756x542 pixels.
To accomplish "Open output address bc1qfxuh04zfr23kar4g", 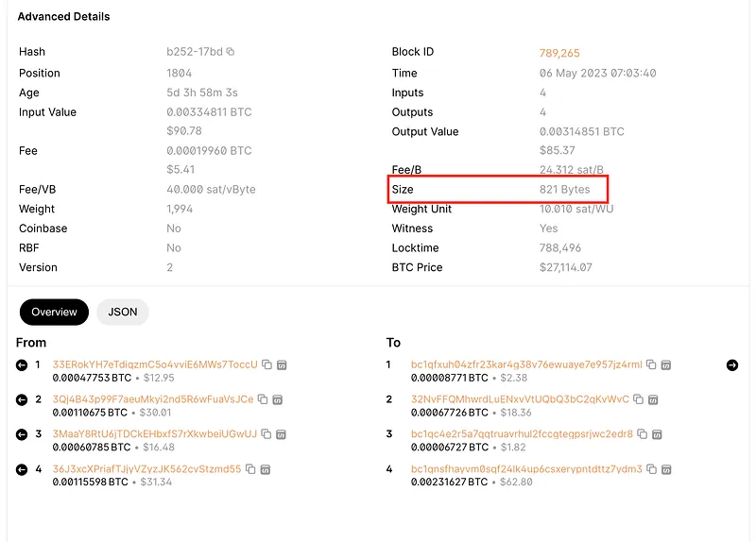I will 526,364.
